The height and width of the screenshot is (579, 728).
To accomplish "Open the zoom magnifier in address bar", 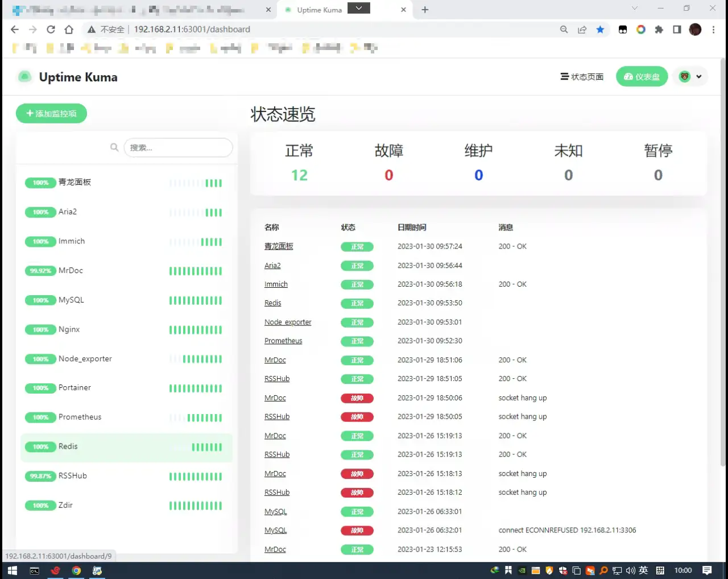I will click(x=564, y=30).
